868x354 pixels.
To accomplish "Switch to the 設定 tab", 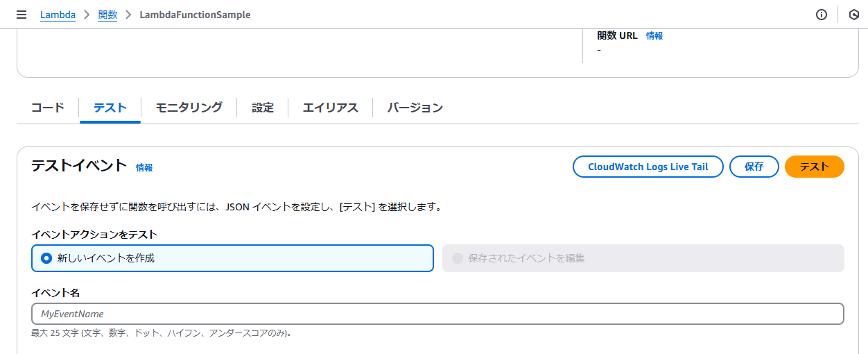I will (x=263, y=108).
